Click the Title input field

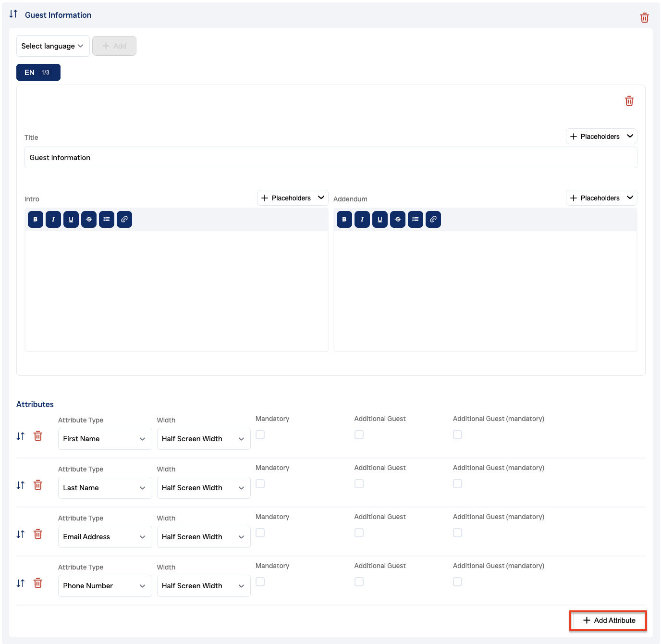330,158
